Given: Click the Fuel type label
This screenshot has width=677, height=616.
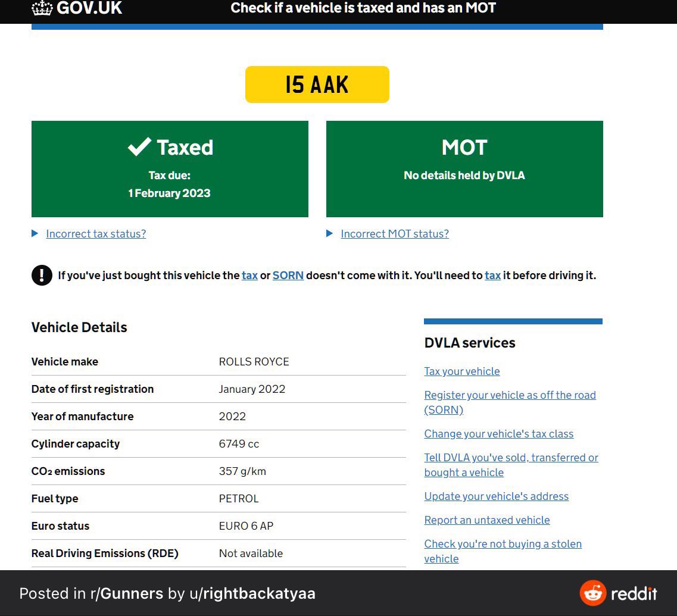Looking at the screenshot, I should tap(55, 499).
